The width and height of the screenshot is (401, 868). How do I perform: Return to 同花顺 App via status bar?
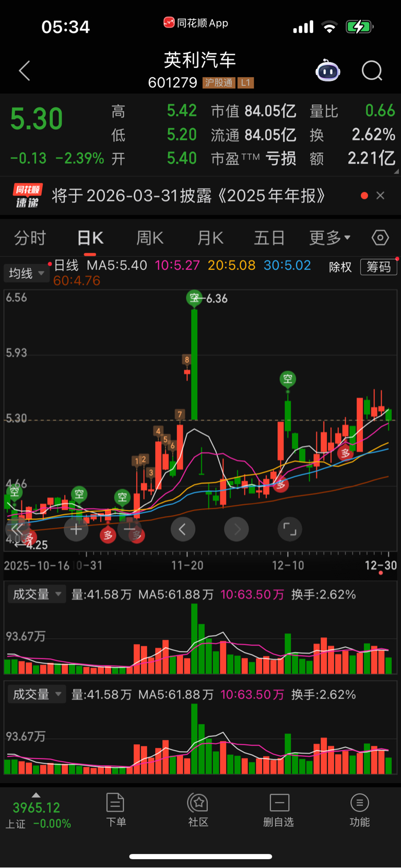(196, 23)
